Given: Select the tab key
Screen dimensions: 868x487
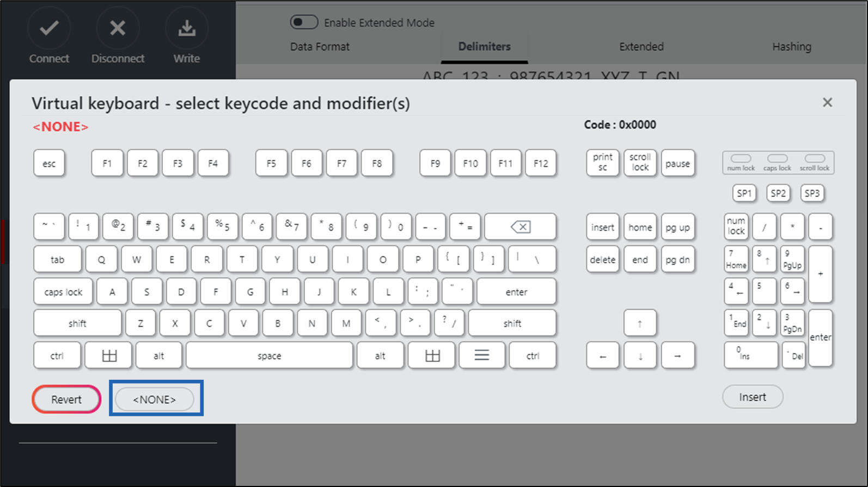Looking at the screenshot, I should (x=58, y=259).
